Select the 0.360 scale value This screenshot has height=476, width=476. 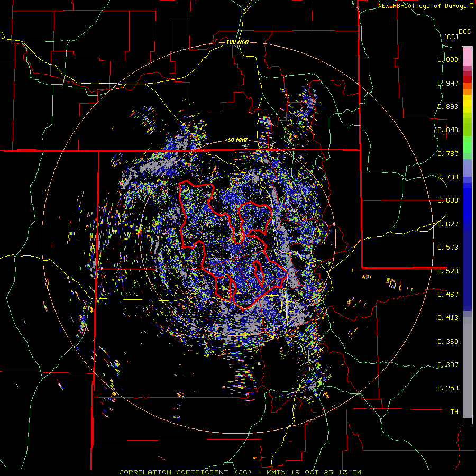(448, 342)
